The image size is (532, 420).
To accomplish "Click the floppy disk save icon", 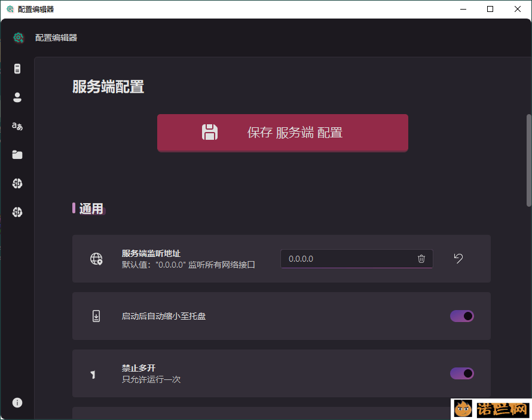I will pos(210,132).
